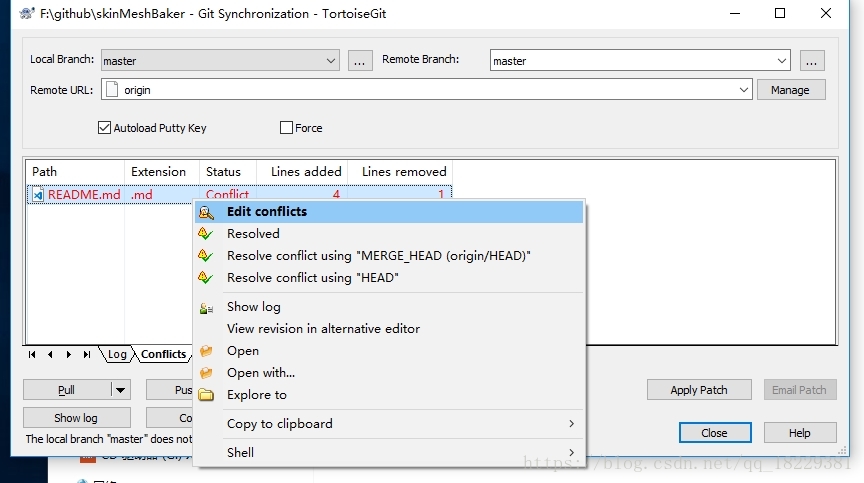Sort by the Extension column header
864x483 pixels.
pyautogui.click(x=162, y=172)
